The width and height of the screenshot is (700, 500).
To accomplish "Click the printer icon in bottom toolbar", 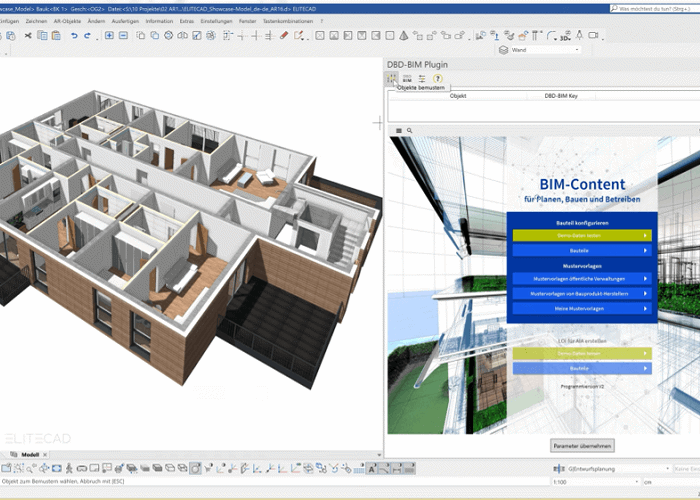I will 119,468.
